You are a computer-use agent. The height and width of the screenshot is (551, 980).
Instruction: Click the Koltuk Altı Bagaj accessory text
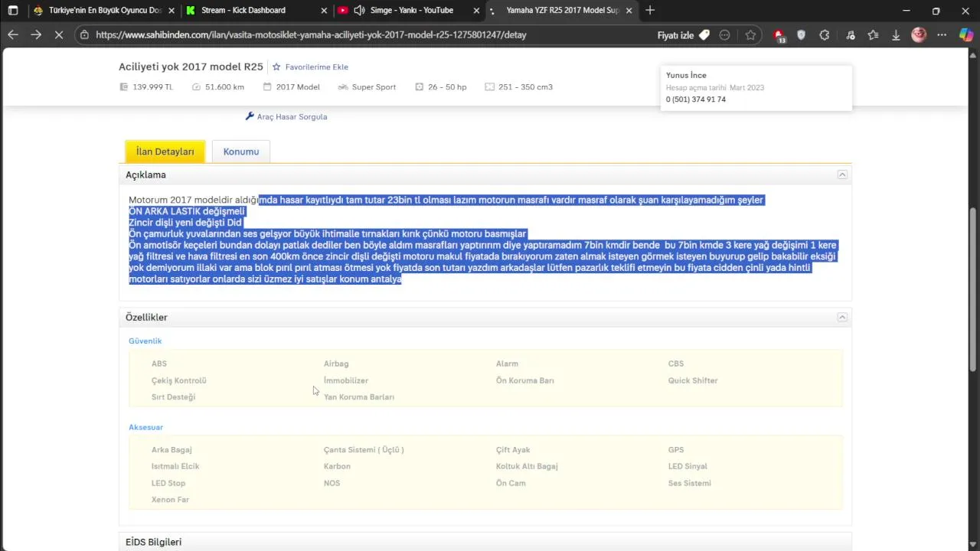527,466
